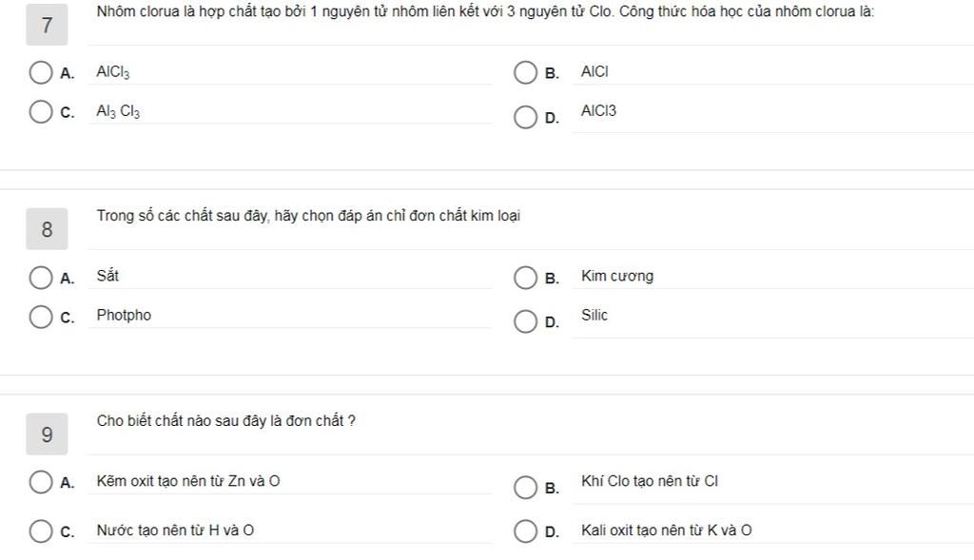The width and height of the screenshot is (974, 560).
Task: Choose 'Khí Clo tạo nên từ Cl' option
Action: (526, 488)
